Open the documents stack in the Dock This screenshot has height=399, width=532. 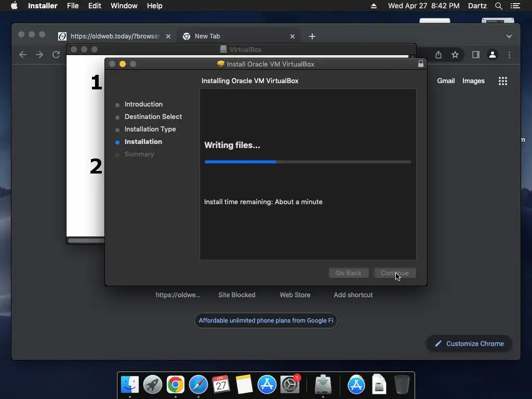(x=379, y=384)
